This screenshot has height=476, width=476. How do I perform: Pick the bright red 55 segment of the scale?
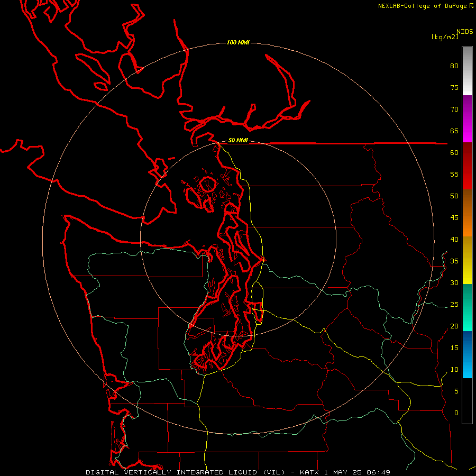[467, 176]
